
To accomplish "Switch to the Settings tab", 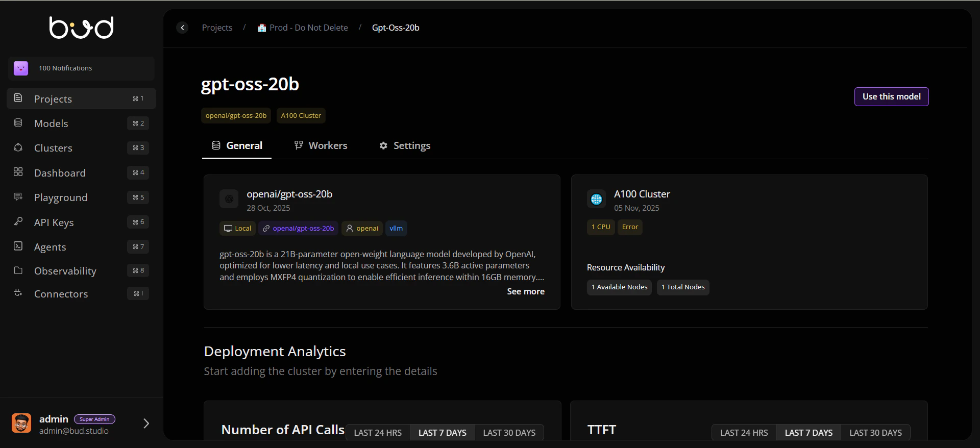I will point(405,146).
